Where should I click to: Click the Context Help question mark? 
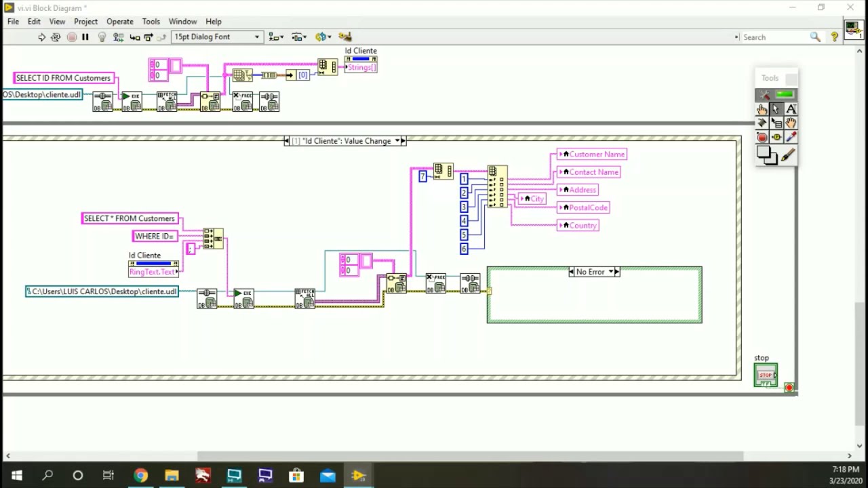pos(834,37)
